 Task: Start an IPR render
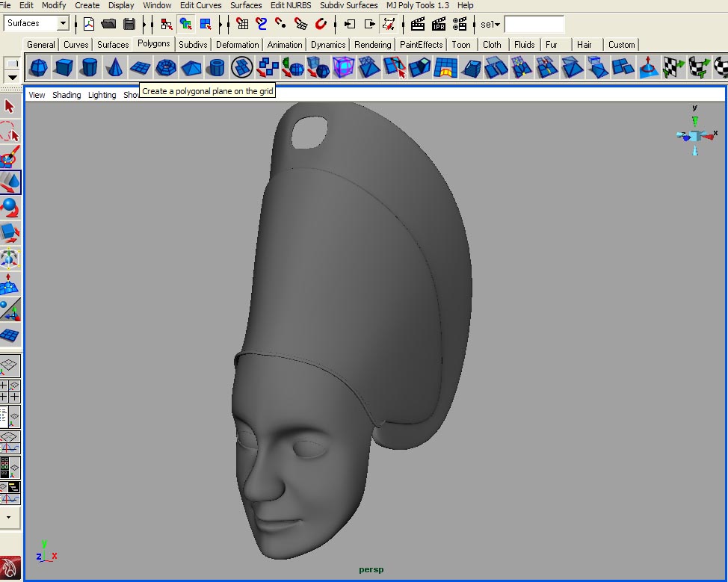(x=439, y=24)
